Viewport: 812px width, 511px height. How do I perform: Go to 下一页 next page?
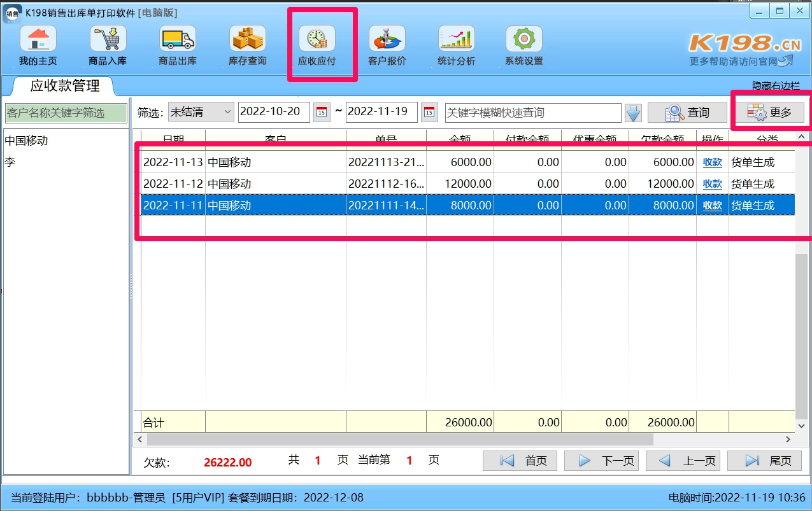(601, 461)
